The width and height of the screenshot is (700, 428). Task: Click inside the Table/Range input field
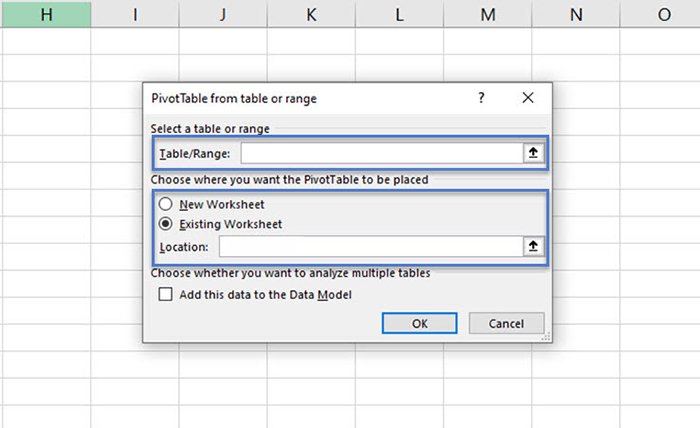[x=380, y=153]
